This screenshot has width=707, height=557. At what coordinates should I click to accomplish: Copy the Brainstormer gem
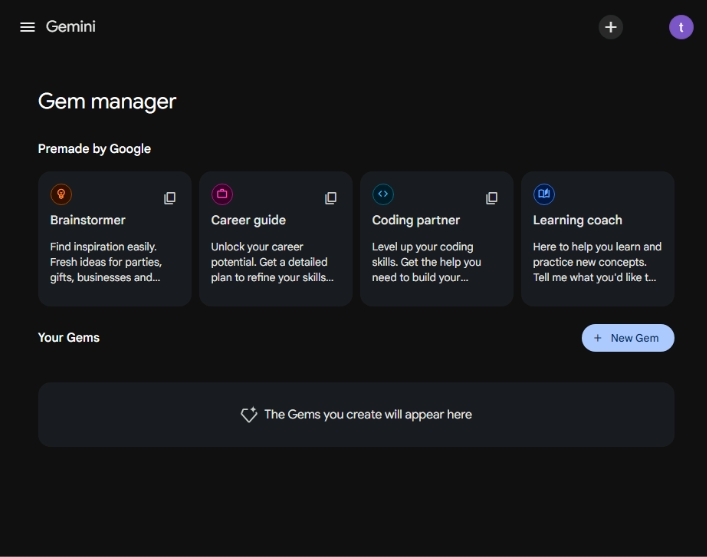(170, 198)
